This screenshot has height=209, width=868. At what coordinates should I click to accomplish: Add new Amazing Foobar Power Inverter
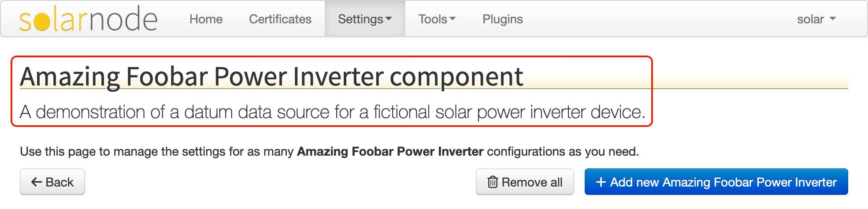(x=716, y=182)
